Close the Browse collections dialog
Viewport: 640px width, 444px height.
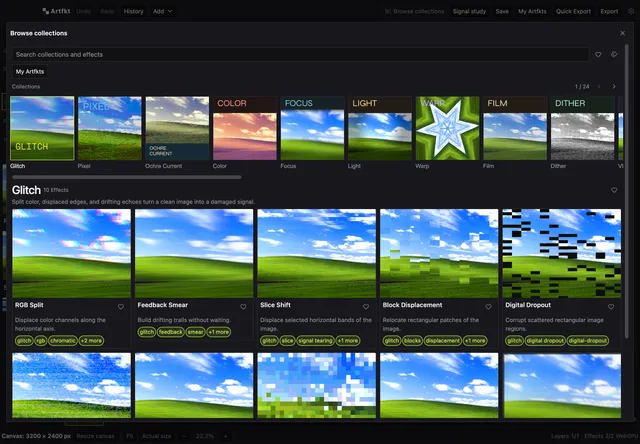622,33
